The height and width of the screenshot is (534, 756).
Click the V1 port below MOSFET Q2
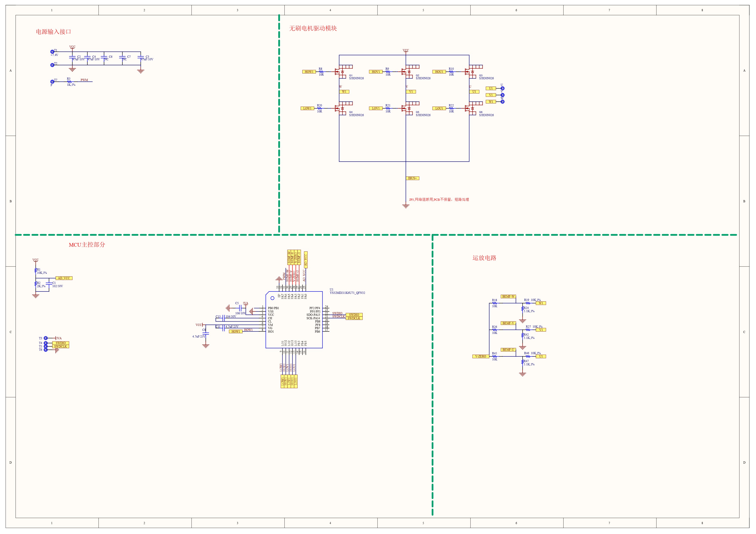(411, 92)
